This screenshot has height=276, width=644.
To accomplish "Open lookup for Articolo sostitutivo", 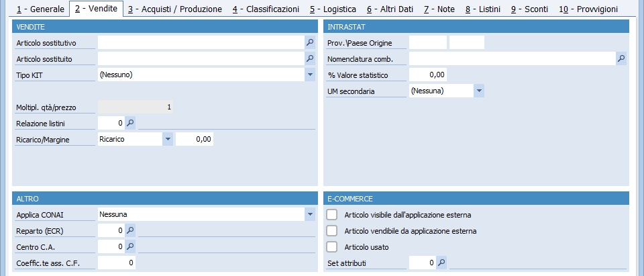I will point(310,42).
